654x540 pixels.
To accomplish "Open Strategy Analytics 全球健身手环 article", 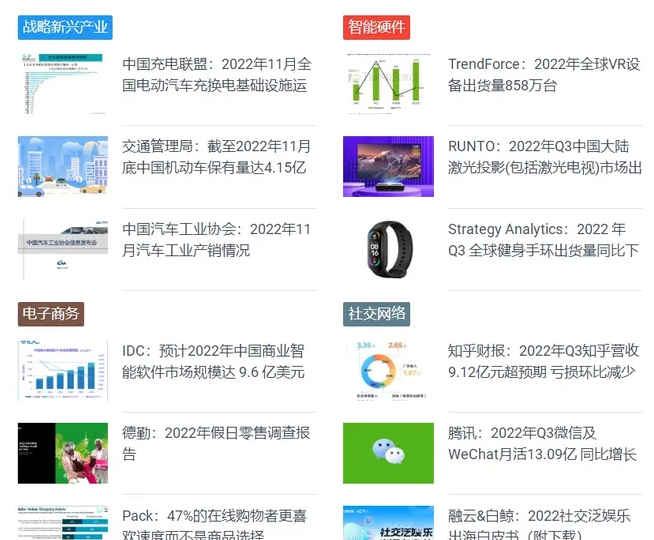I will tap(543, 240).
